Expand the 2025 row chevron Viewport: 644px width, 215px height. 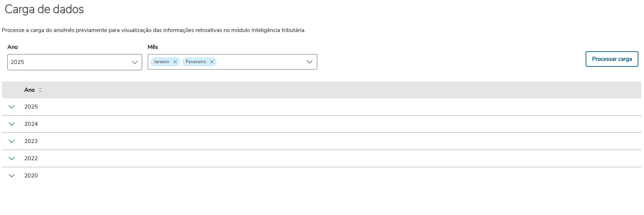pyautogui.click(x=12, y=107)
